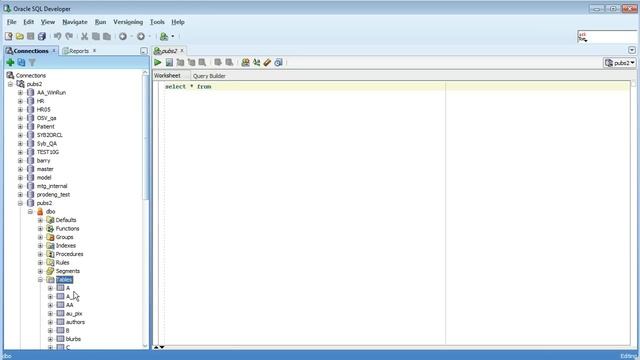The image size is (640, 360).
Task: Select the Functions folder in tree
Action: click(x=67, y=229)
